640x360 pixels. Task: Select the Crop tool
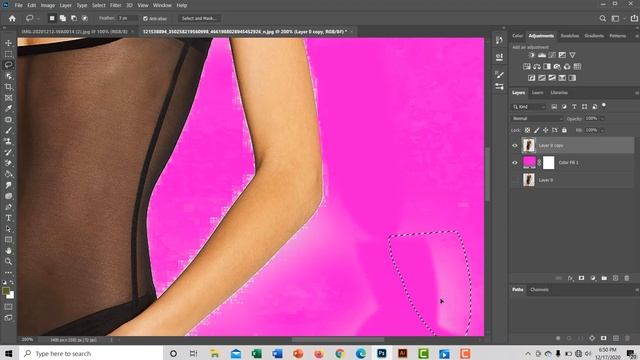[8, 87]
